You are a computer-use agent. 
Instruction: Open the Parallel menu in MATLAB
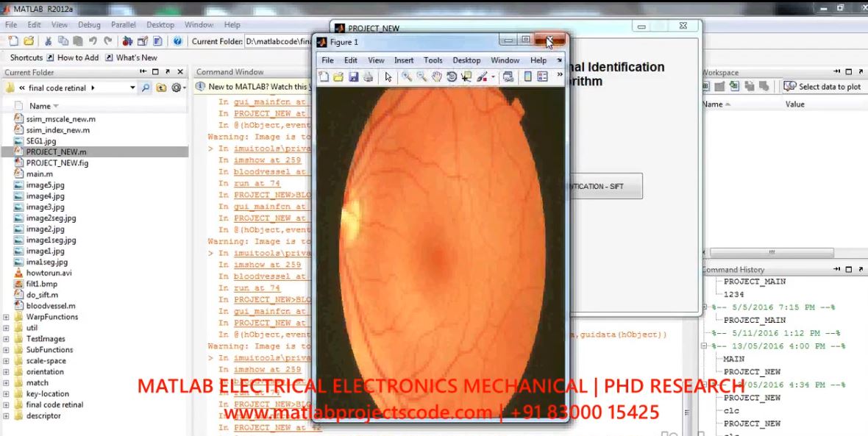124,25
